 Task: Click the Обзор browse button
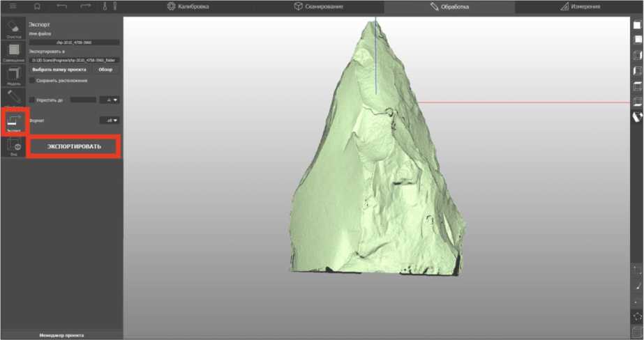coord(105,70)
